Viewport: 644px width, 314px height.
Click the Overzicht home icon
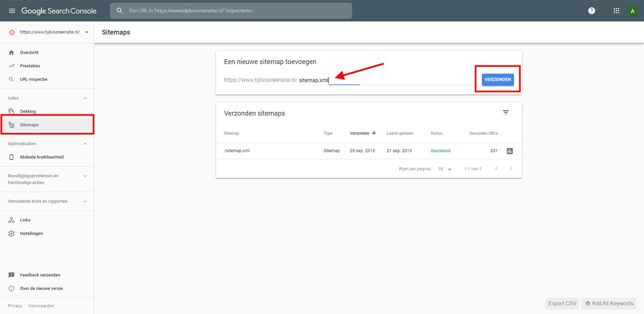pyautogui.click(x=11, y=53)
